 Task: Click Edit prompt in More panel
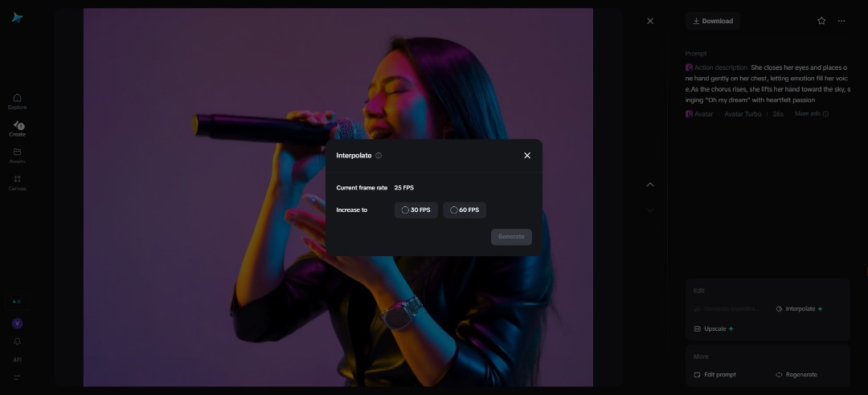(x=714, y=375)
